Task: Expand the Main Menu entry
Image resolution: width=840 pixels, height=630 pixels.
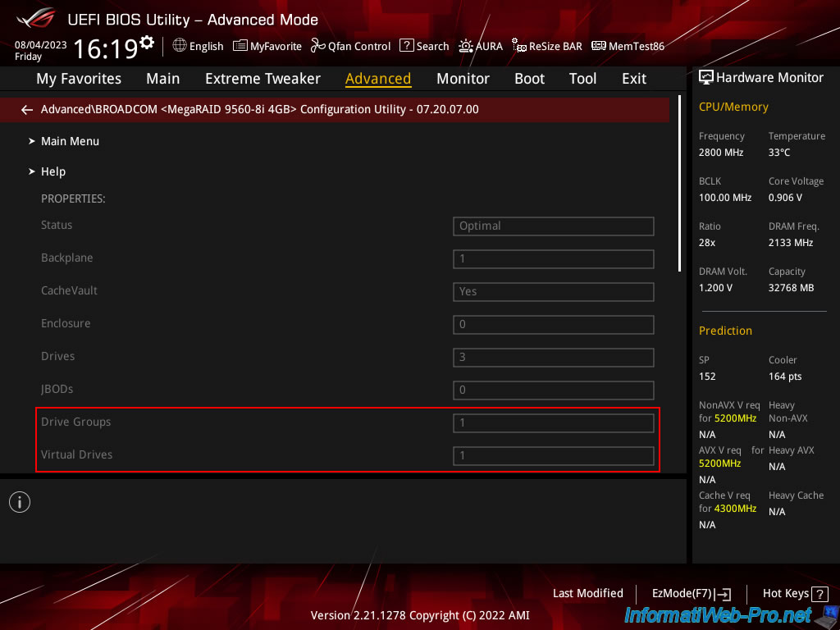Action: (70, 141)
